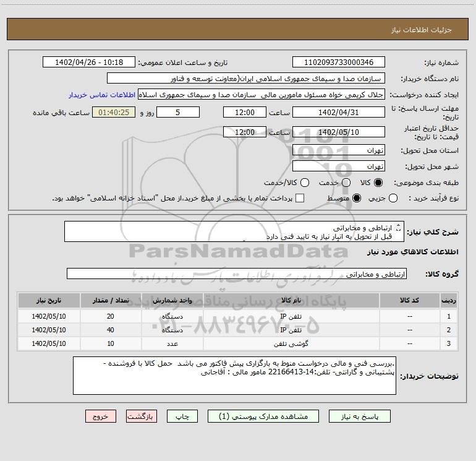Click the نام کالا column header
This screenshot has height=461, width=476.
click(291, 300)
